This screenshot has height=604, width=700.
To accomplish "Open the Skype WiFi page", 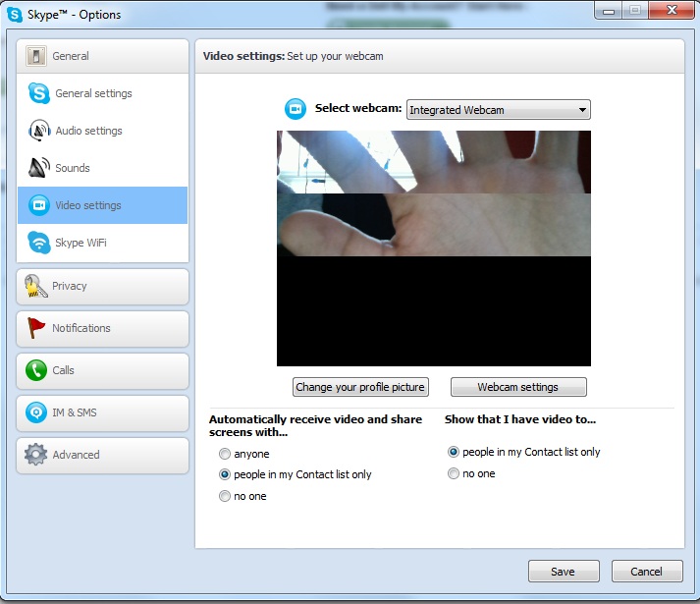I will 102,243.
